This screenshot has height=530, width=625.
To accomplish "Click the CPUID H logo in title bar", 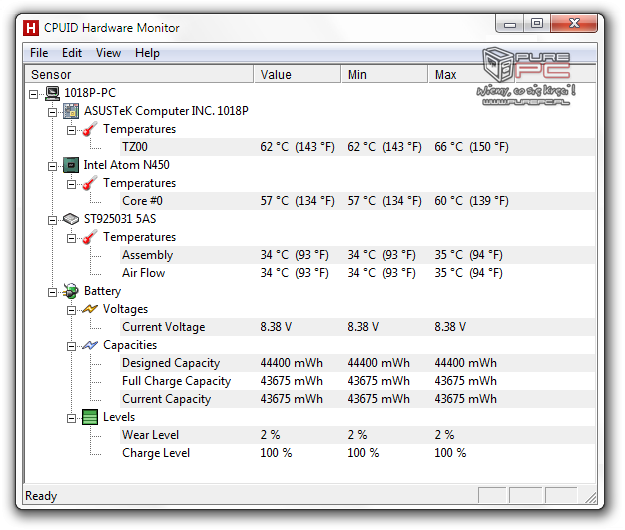I will (x=31, y=28).
